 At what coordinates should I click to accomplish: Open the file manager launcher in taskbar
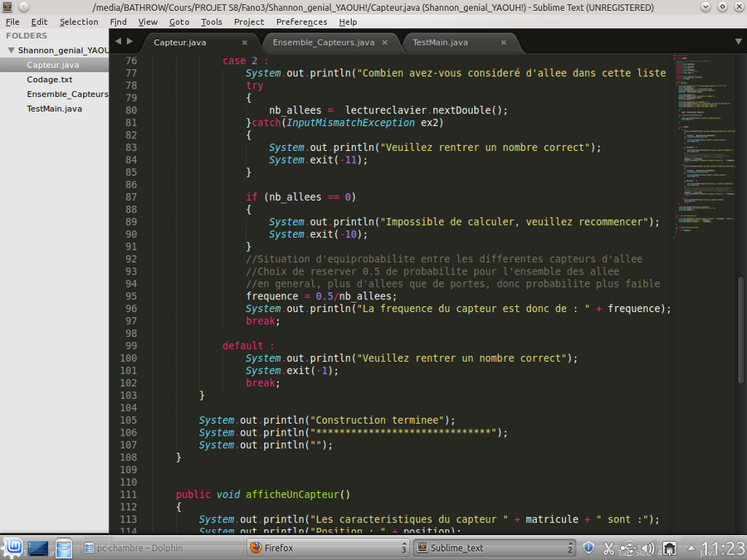[x=64, y=548]
